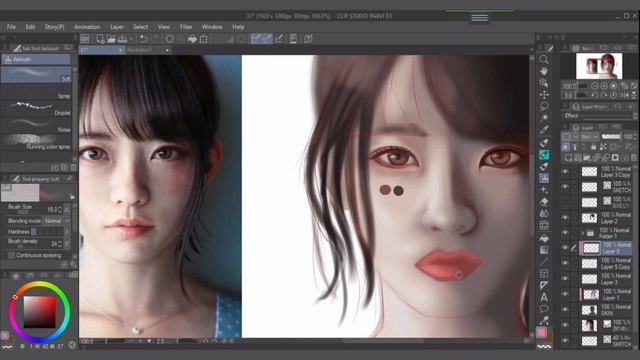Open the Filter menu
The width and height of the screenshot is (640, 360).
tap(186, 27)
